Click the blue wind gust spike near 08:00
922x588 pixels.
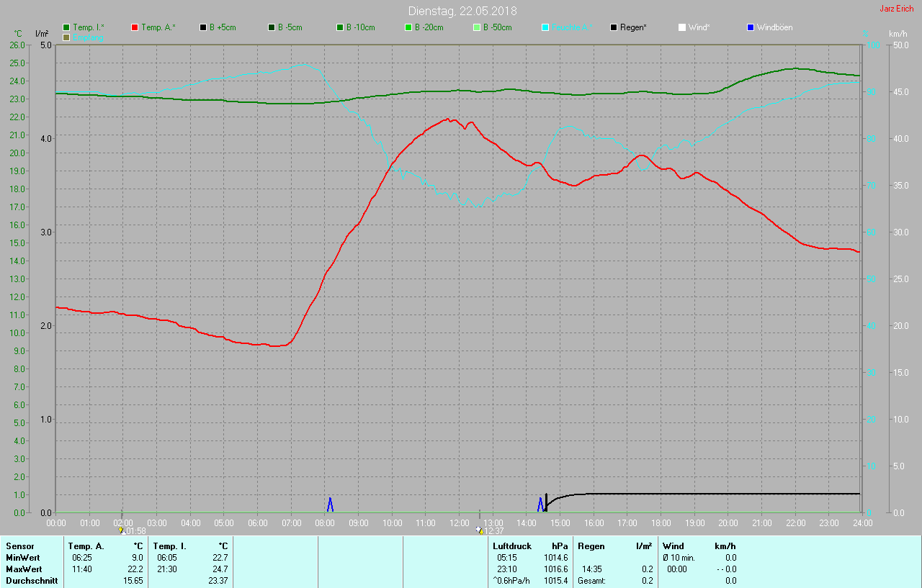pyautogui.click(x=330, y=505)
